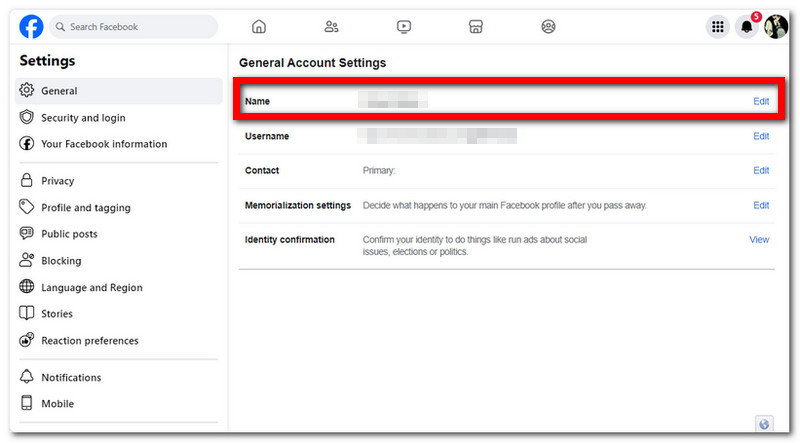Click the Security and login shield icon
800x443 pixels.
click(27, 117)
